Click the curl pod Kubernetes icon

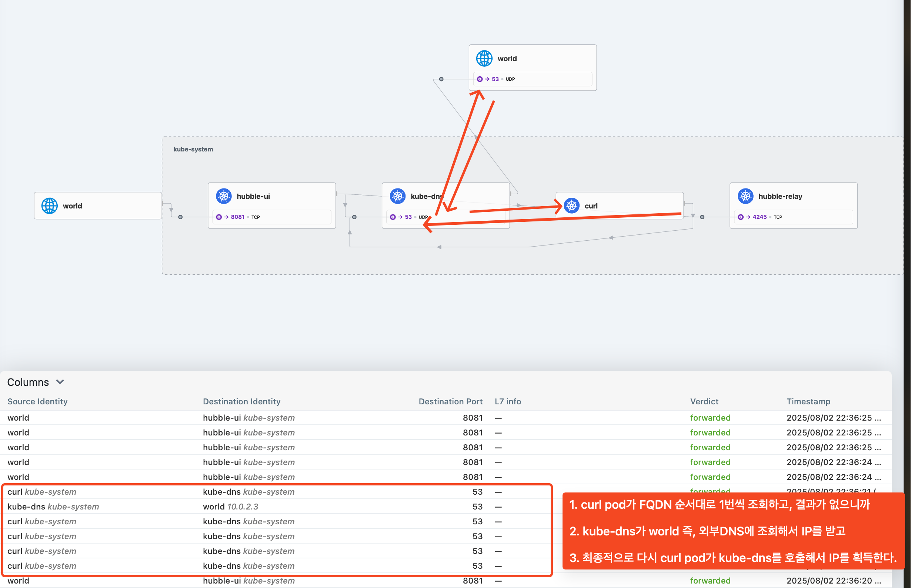tap(571, 206)
